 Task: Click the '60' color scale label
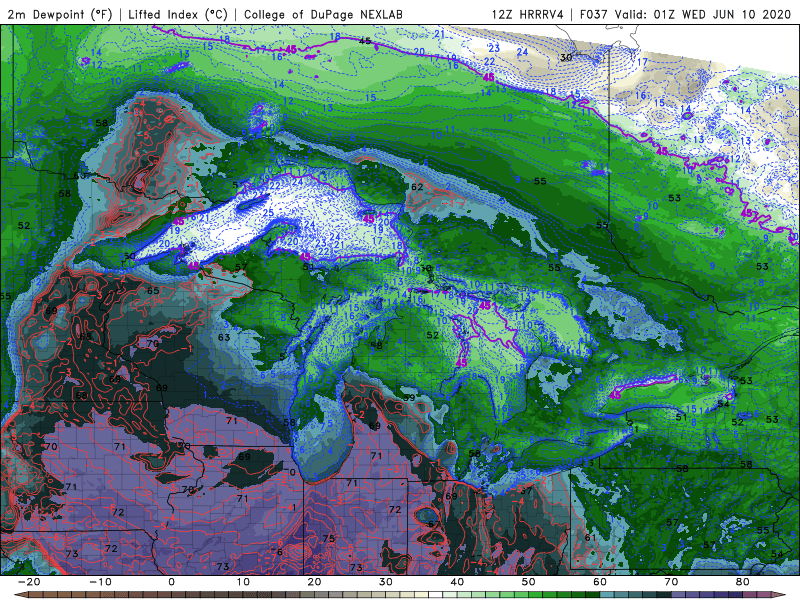[x=600, y=582]
